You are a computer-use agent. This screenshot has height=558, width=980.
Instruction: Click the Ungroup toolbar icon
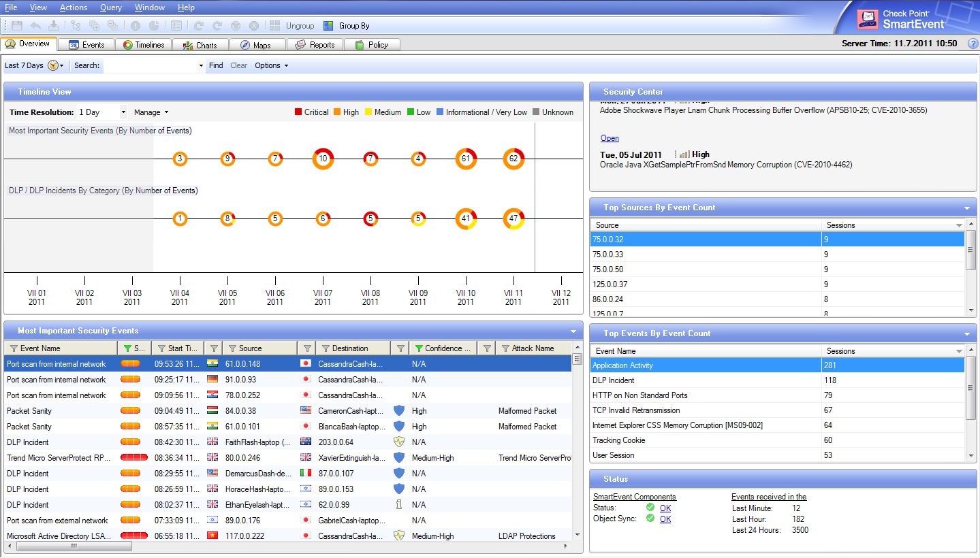(275, 26)
